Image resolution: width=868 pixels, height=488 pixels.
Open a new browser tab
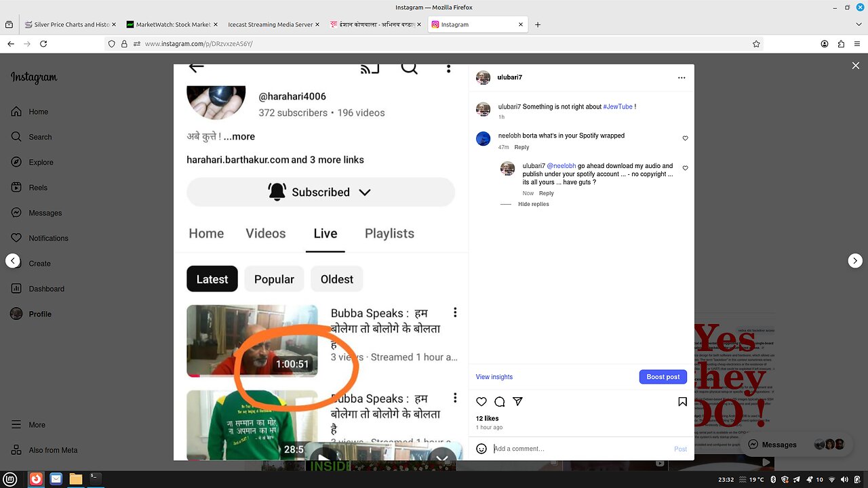538,24
